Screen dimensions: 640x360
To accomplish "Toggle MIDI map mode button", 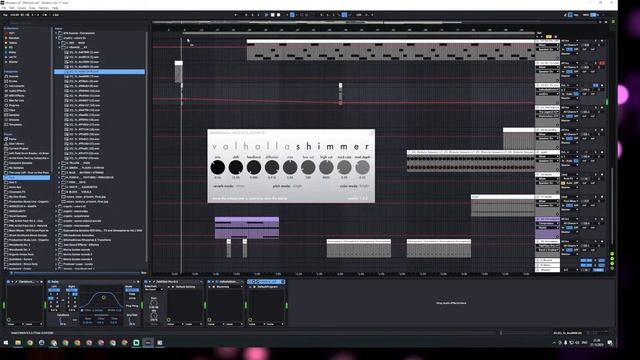I will [587, 15].
